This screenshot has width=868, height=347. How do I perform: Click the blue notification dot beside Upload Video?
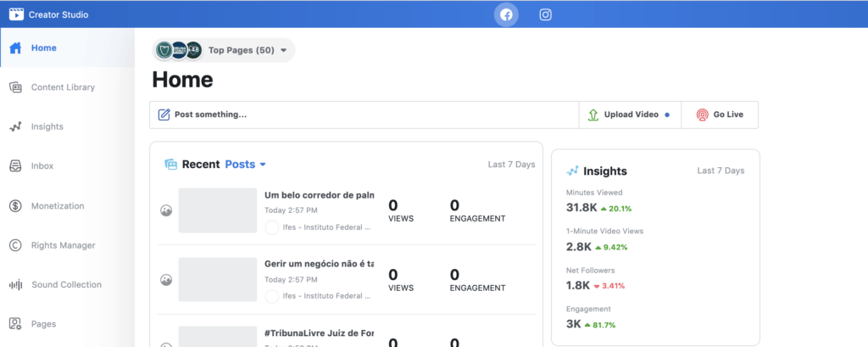pyautogui.click(x=667, y=115)
